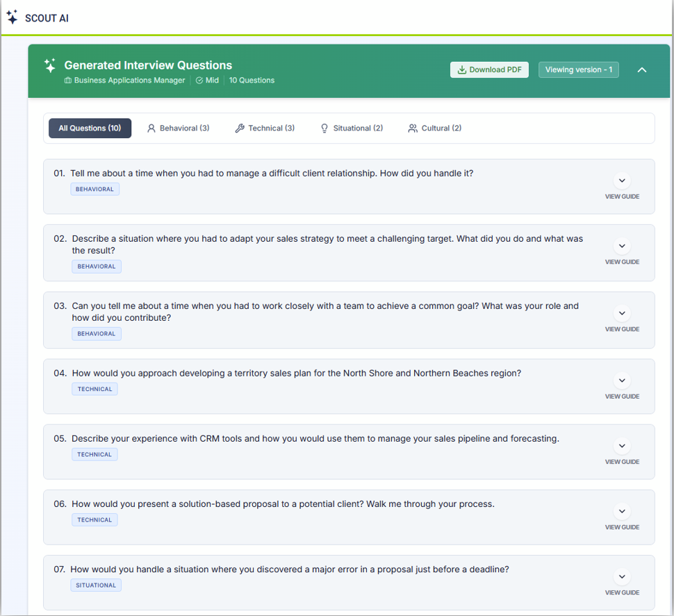Select the All Questions (10) tab

90,128
